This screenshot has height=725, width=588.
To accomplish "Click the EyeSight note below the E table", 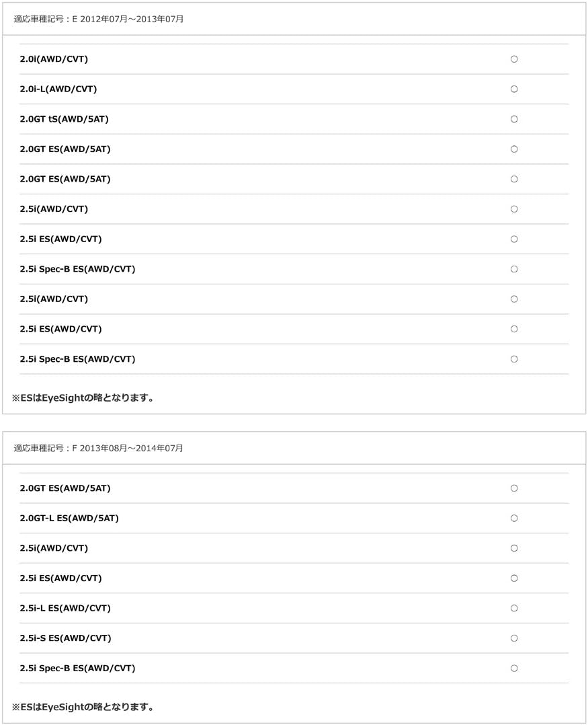I will [x=84, y=398].
